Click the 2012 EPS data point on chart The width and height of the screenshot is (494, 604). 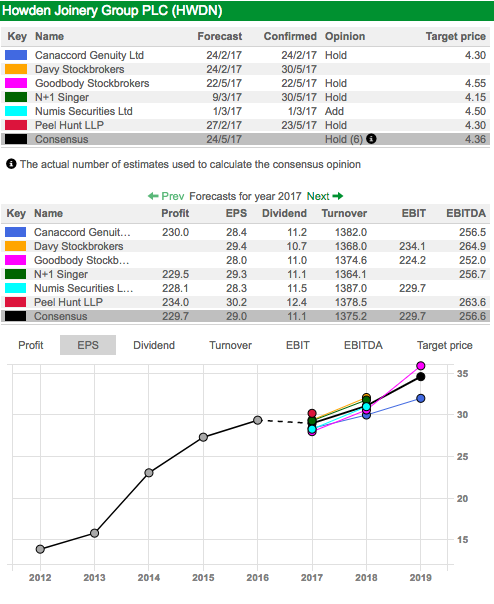tap(40, 549)
